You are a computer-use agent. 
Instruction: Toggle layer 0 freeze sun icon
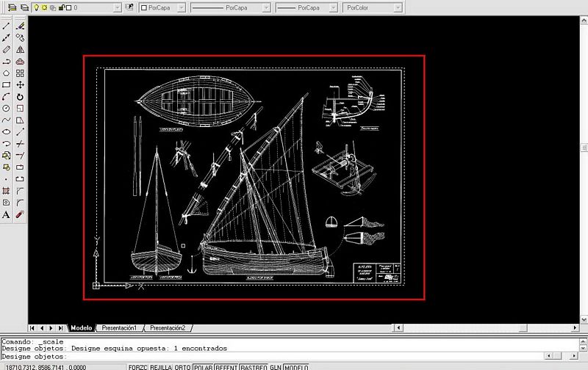pyautogui.click(x=44, y=7)
